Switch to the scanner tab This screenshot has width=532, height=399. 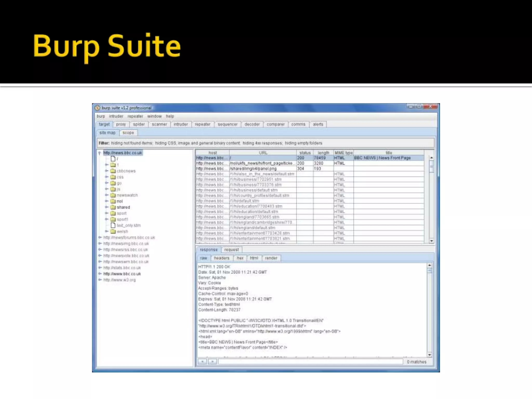[159, 124]
